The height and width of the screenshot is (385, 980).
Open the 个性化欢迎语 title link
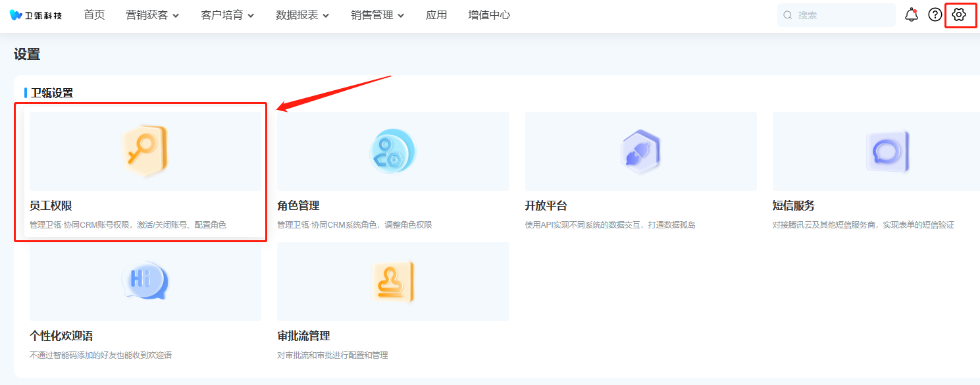(x=61, y=336)
